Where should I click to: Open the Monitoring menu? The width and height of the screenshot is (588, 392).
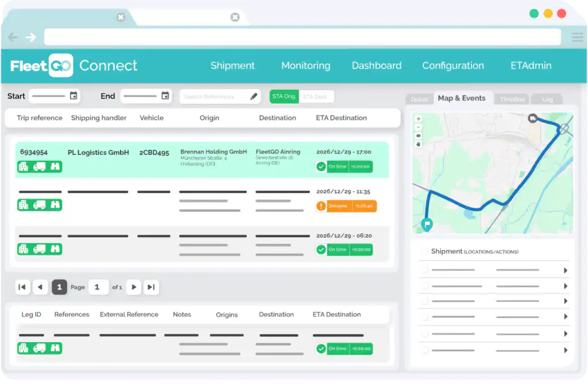(305, 65)
